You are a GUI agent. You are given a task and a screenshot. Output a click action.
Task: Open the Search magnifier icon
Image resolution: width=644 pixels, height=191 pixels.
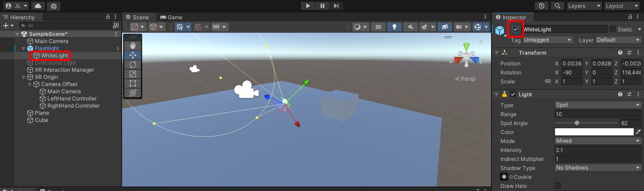coord(557,6)
